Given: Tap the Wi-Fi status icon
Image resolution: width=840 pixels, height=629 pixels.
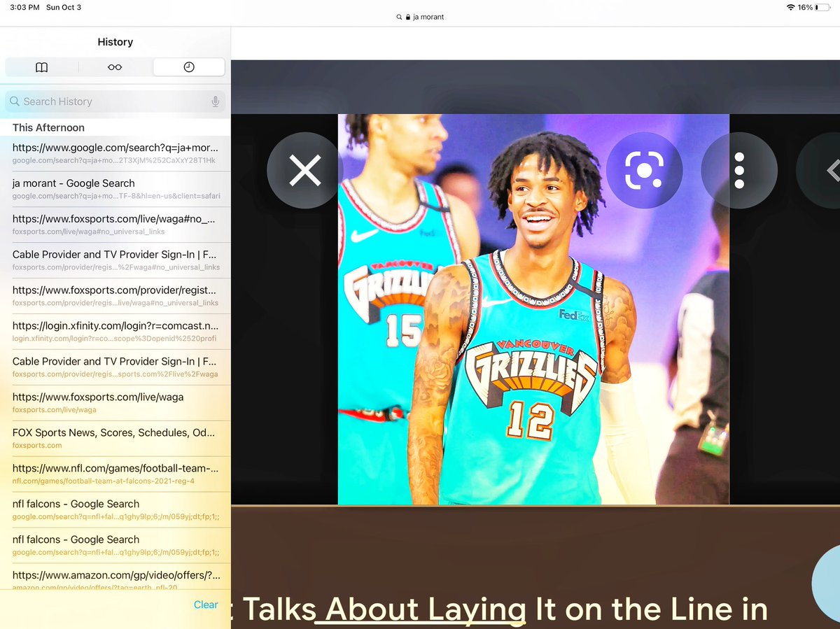Looking at the screenshot, I should pos(791,7).
